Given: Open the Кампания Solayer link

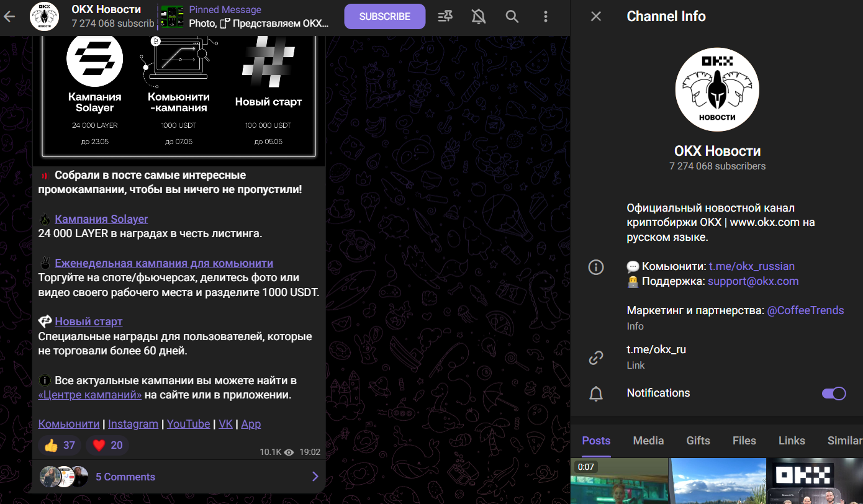Looking at the screenshot, I should click(x=101, y=219).
